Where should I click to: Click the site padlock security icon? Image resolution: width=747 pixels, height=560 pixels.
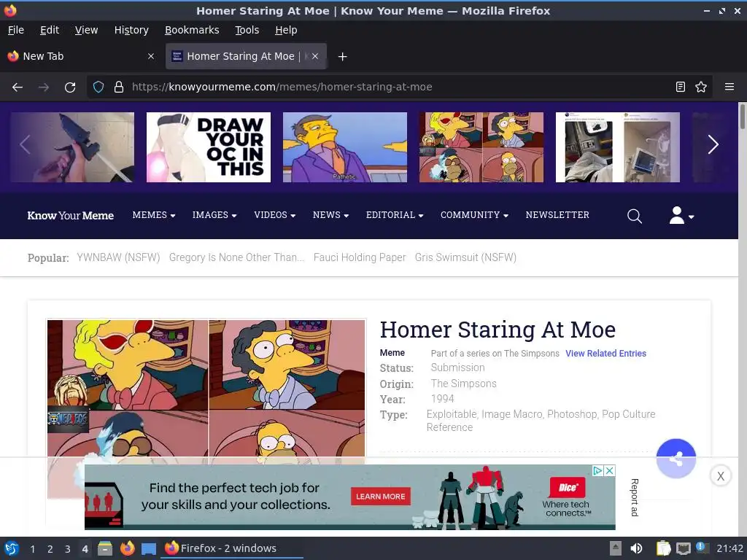pos(119,87)
